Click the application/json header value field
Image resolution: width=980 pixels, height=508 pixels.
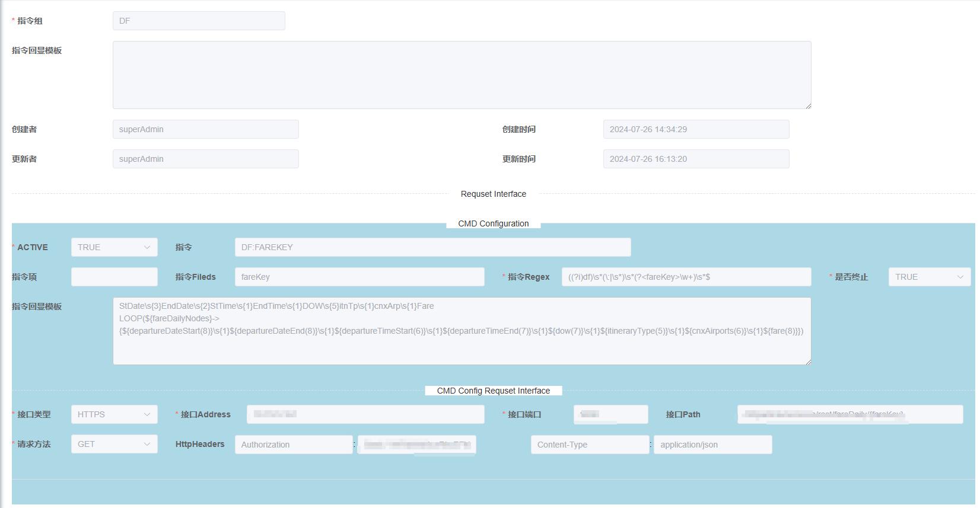[712, 445]
